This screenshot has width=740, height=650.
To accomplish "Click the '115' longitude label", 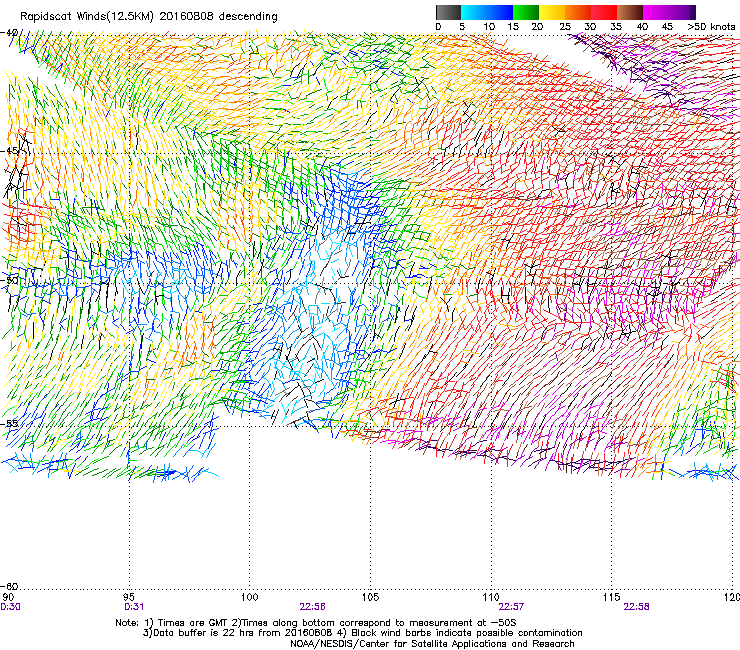I will [x=611, y=597].
